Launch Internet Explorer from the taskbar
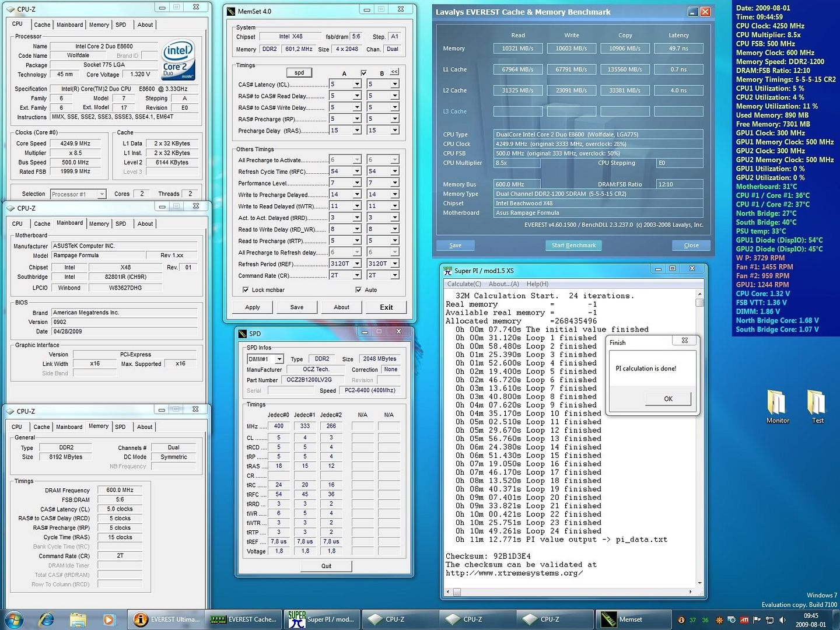 [46, 619]
